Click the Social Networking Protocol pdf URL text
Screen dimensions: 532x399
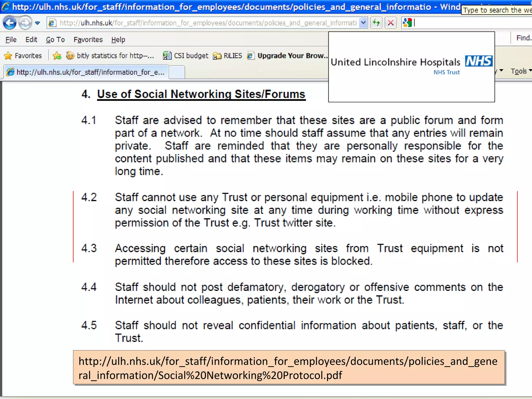point(288,368)
